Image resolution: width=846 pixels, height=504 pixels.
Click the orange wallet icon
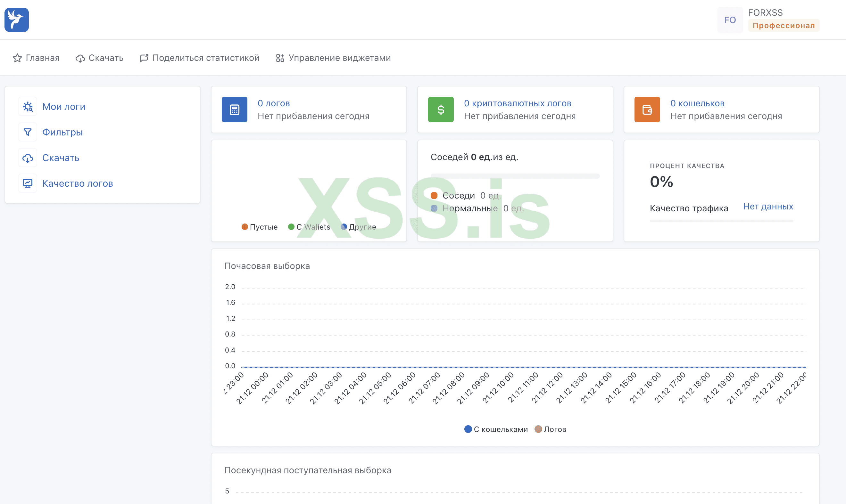tap(647, 110)
